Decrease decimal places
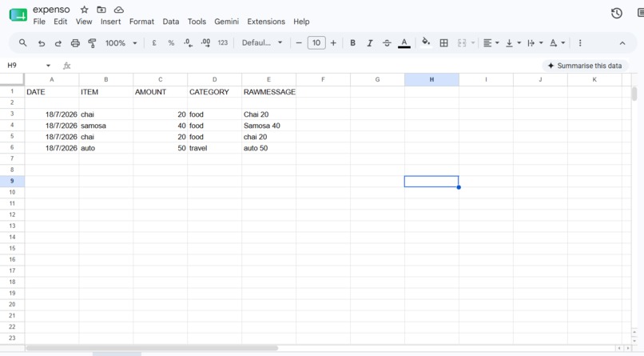The width and height of the screenshot is (644, 356). (x=188, y=42)
